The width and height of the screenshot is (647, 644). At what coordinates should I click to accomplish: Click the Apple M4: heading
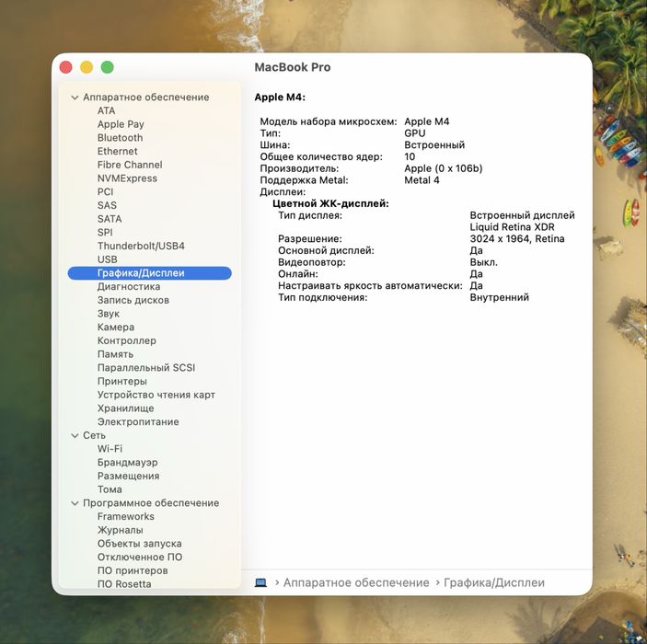coord(280,98)
